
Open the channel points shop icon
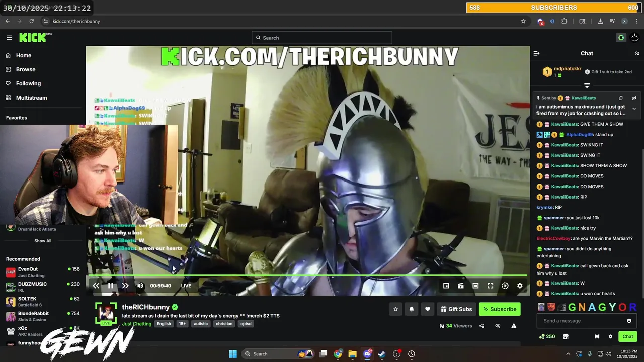pos(566,336)
